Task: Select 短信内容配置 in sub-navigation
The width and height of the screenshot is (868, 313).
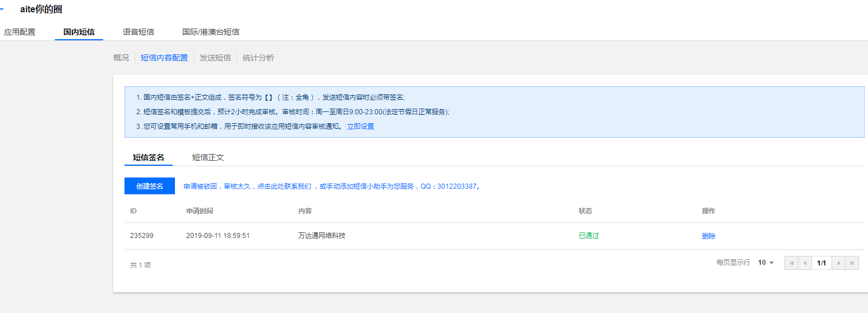Action: 164,58
